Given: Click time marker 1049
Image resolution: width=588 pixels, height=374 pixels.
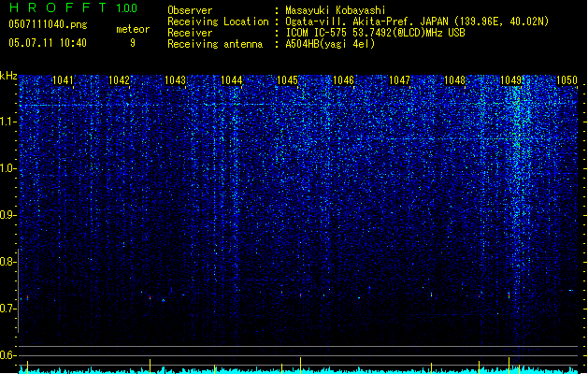Looking at the screenshot, I should point(510,80).
